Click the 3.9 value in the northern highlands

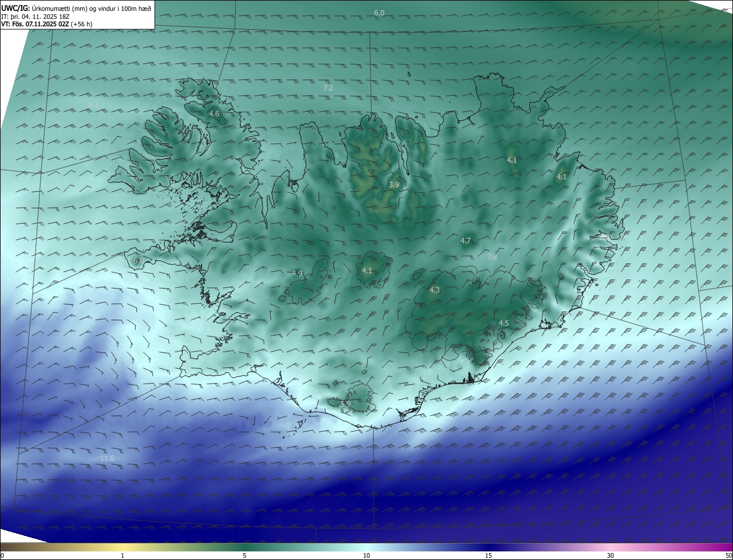(394, 184)
